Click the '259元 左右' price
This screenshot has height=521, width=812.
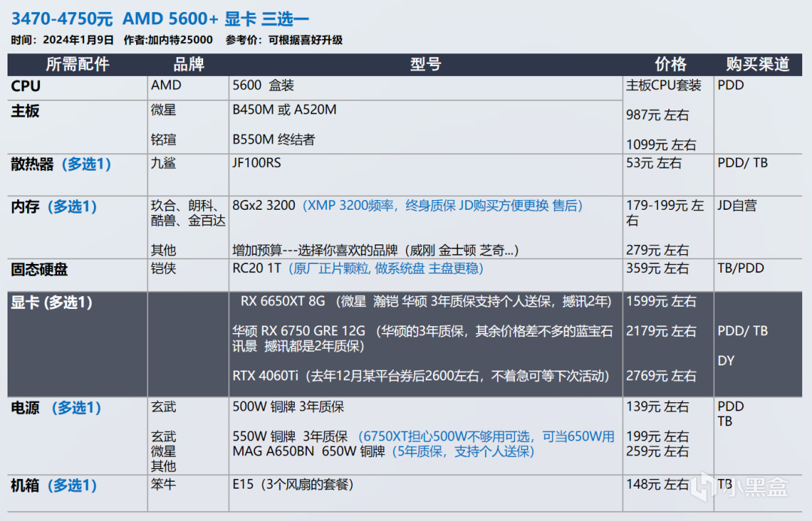657,452
